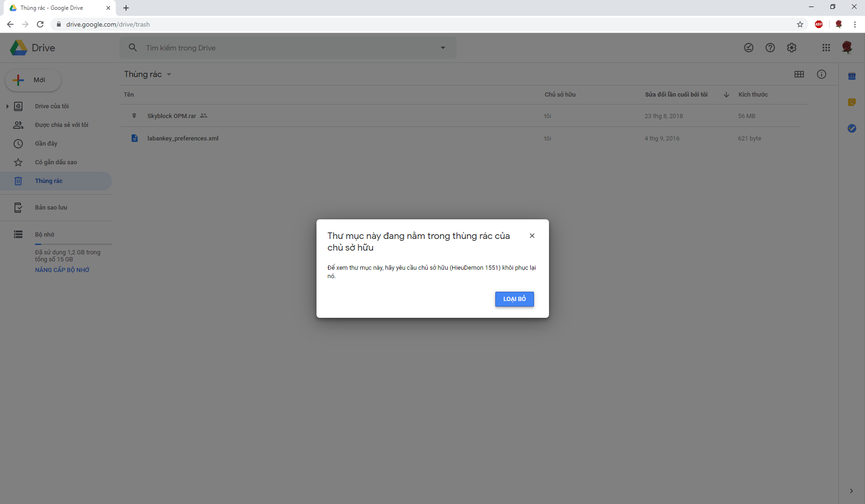Open the Help question mark icon
Image resolution: width=865 pixels, height=504 pixels.
770,48
